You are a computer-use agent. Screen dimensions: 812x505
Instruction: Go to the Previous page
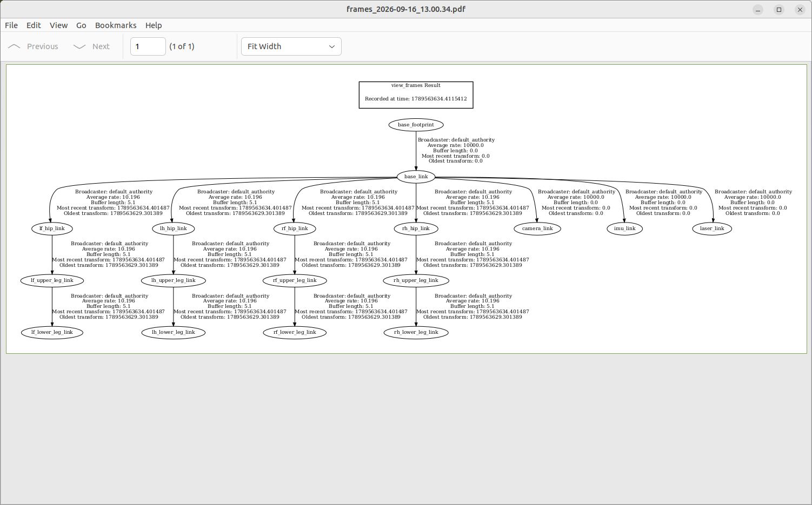coord(33,46)
